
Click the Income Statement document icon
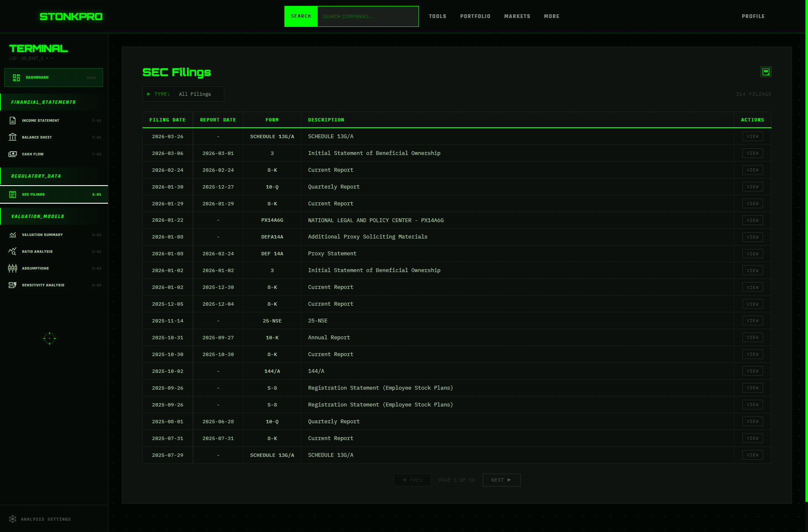13,121
